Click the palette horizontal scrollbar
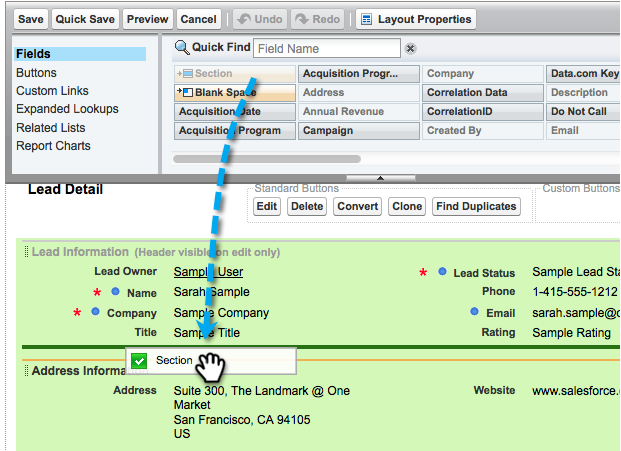Viewport: 621px width, 451px height. 267,159
